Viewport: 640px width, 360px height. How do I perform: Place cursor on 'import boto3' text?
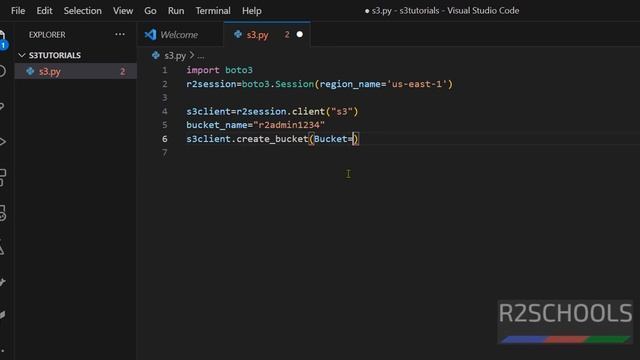tap(220, 70)
